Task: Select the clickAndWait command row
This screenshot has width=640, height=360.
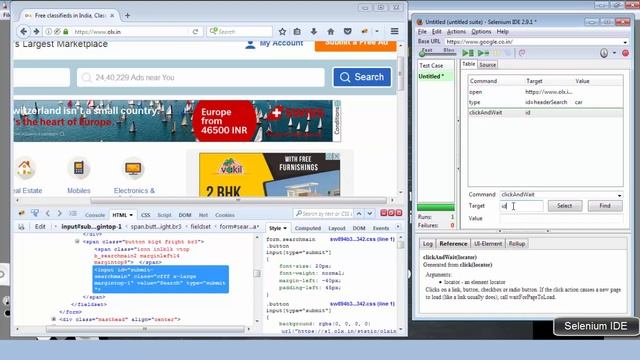Action: tap(545, 112)
